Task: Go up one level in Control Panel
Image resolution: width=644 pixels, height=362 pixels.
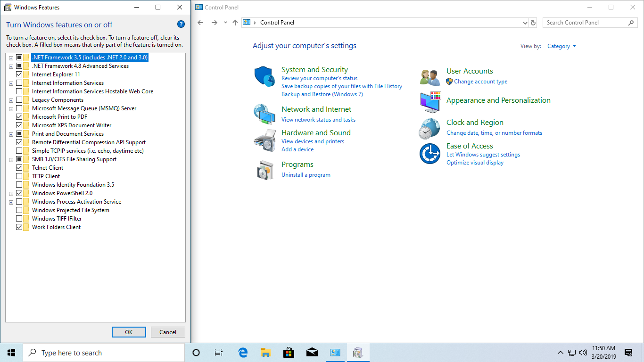Action: [x=235, y=23]
